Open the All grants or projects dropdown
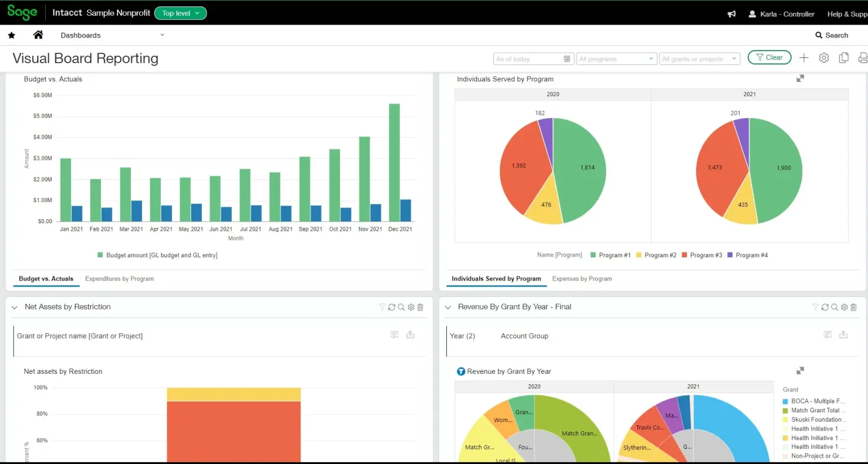 pos(699,59)
